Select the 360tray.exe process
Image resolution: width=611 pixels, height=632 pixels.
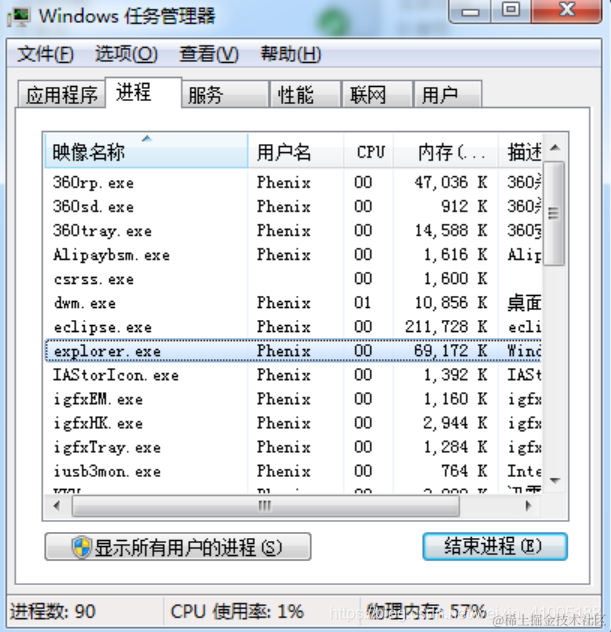click(293, 231)
